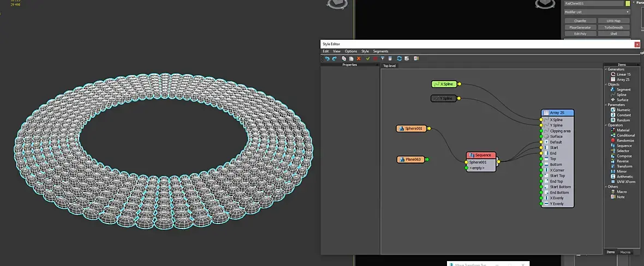Collapse the Others group
The width and height of the screenshot is (644, 266).
pos(605,187)
